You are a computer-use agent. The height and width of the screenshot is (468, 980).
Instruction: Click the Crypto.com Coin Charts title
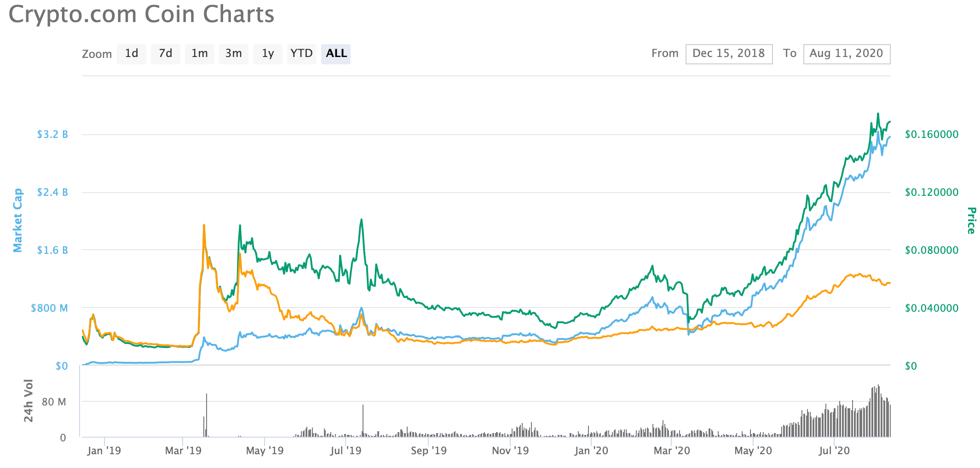coord(141,14)
